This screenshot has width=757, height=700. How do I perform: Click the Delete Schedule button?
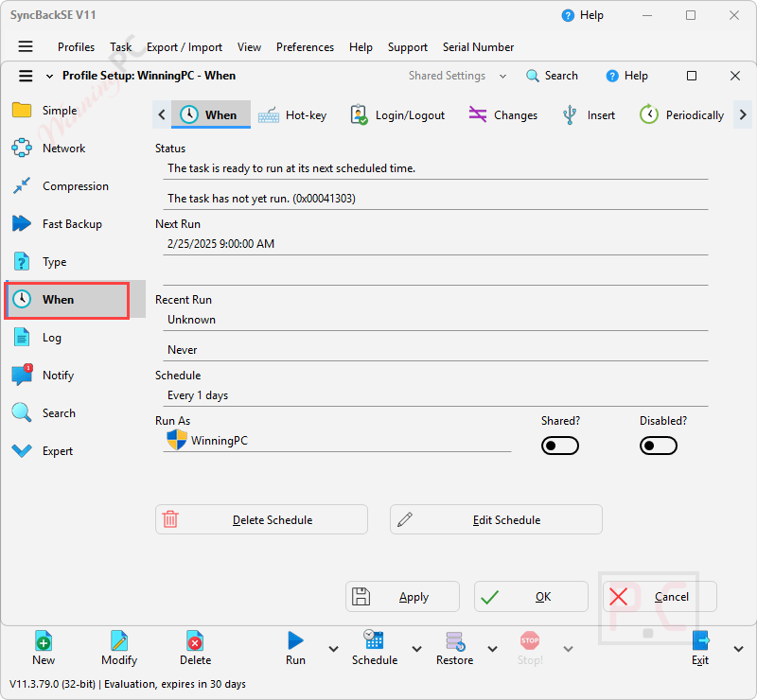click(261, 519)
